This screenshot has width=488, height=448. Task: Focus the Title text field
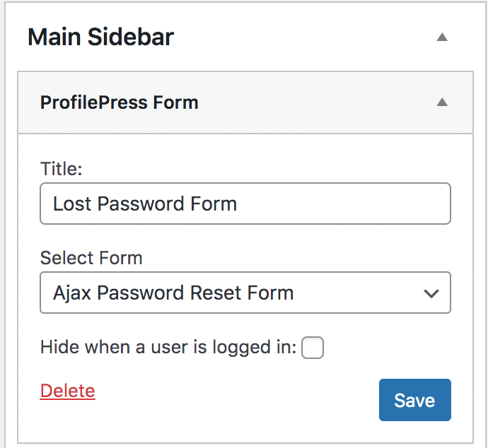point(245,204)
